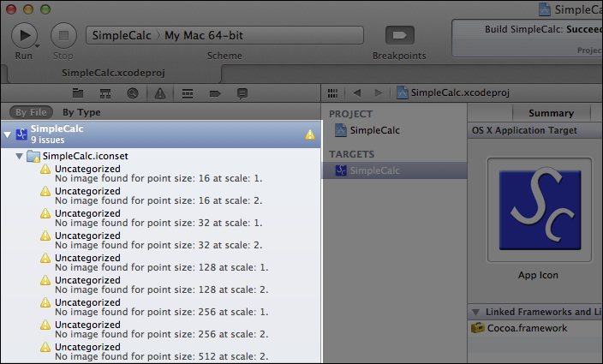Select issue for point size 32 at scale 1

(x=161, y=218)
